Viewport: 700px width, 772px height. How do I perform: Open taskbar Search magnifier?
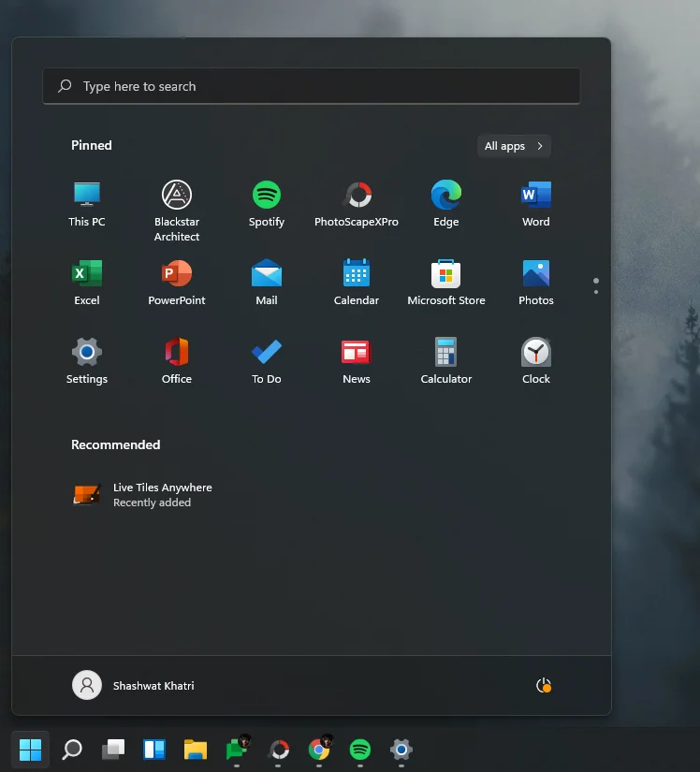click(x=72, y=750)
